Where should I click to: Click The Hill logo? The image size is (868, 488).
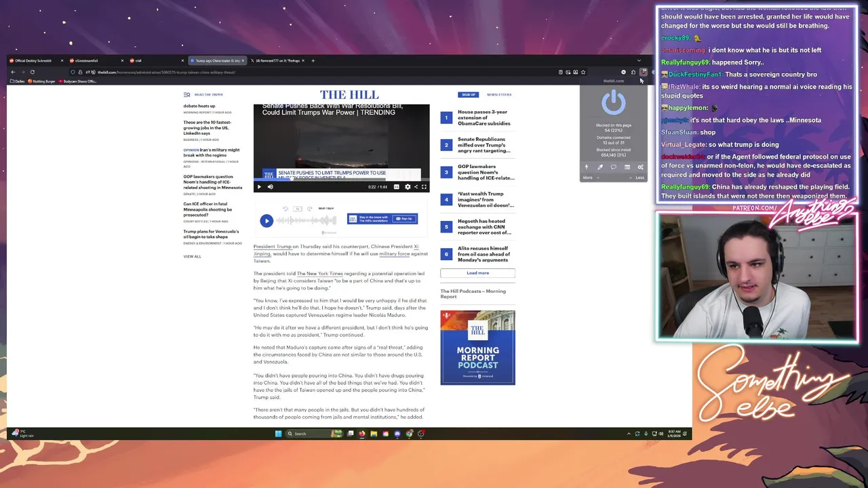pyautogui.click(x=349, y=94)
